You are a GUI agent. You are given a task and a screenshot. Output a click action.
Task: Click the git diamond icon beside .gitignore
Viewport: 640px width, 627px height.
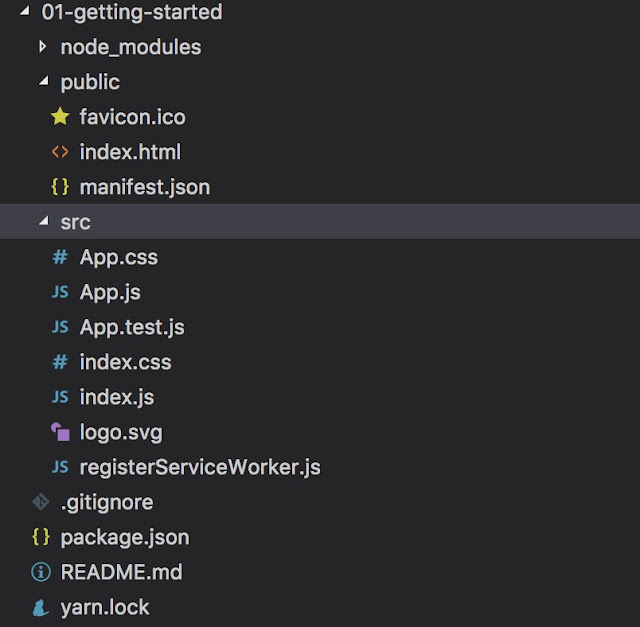point(41,502)
